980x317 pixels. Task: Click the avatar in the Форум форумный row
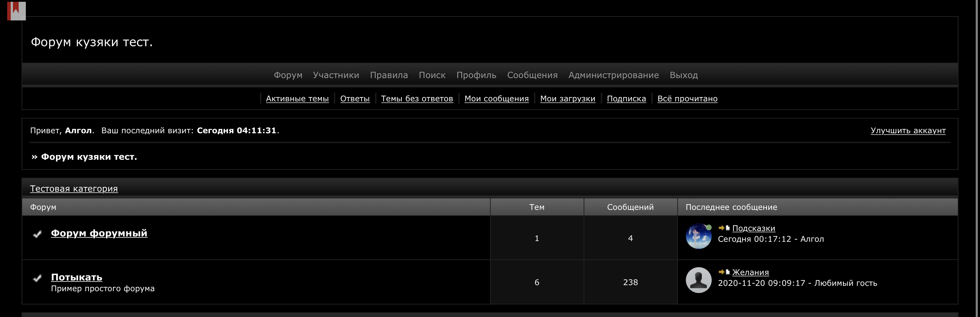point(698,236)
